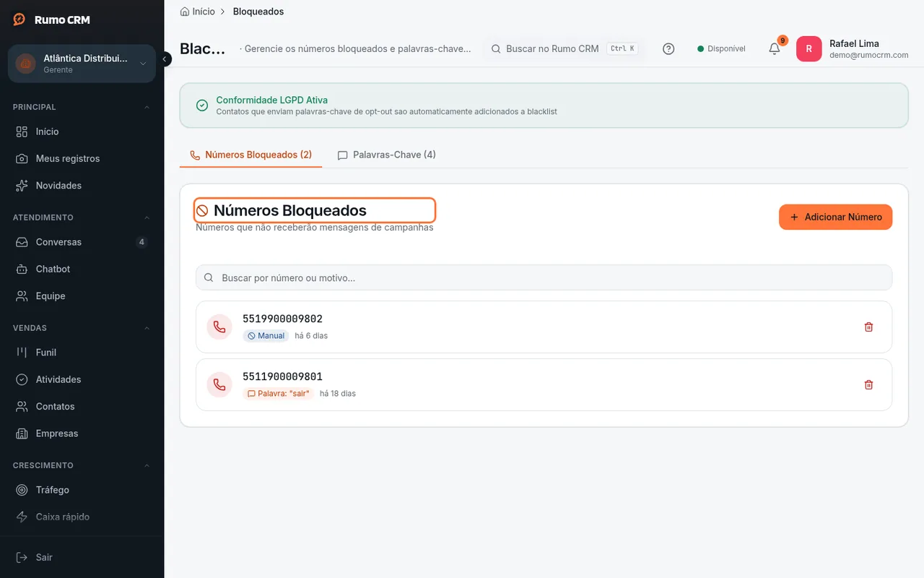Delete blocked number 5519900009802
924x578 pixels.
pos(868,327)
